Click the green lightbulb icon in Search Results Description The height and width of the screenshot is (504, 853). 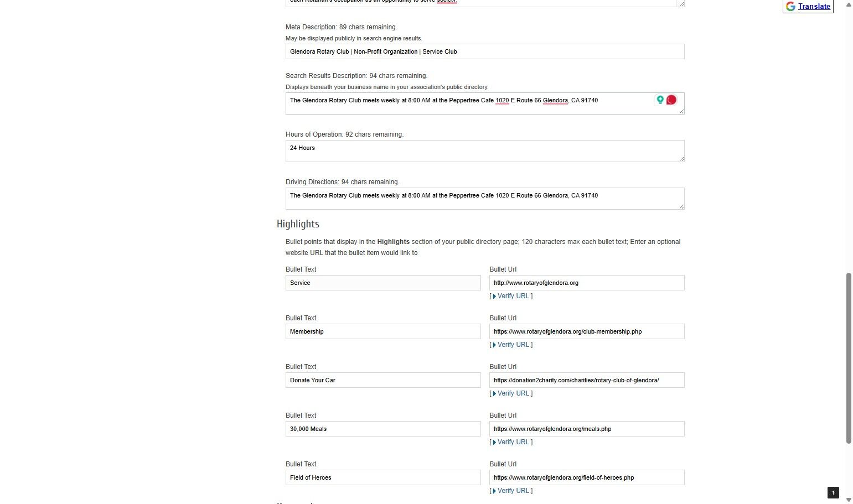[660, 100]
